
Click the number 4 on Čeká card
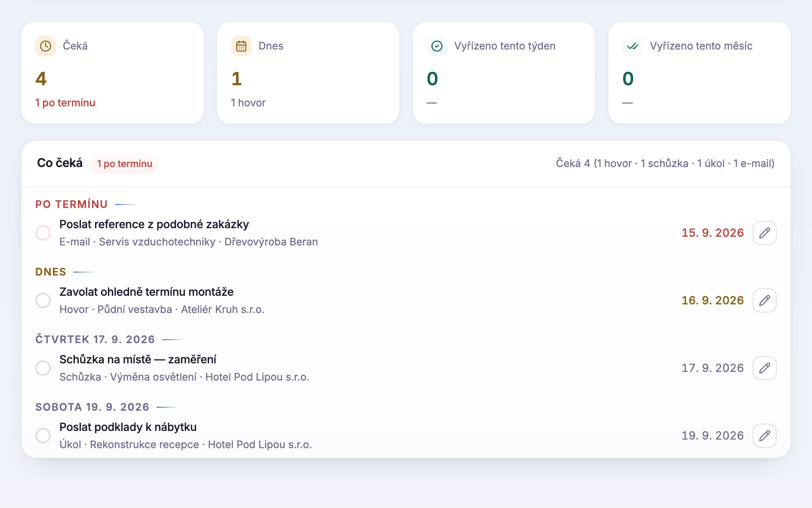(x=41, y=79)
